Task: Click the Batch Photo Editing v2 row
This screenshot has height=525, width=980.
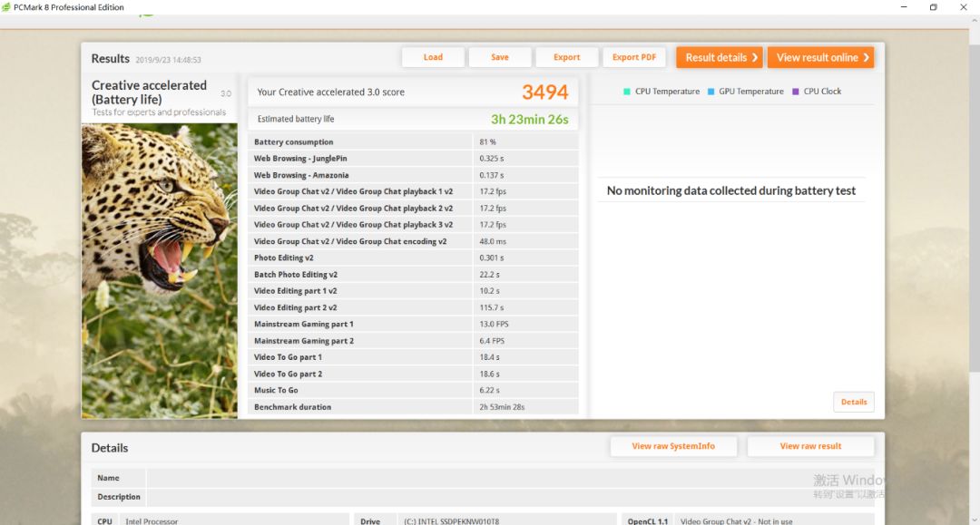Action: [413, 275]
